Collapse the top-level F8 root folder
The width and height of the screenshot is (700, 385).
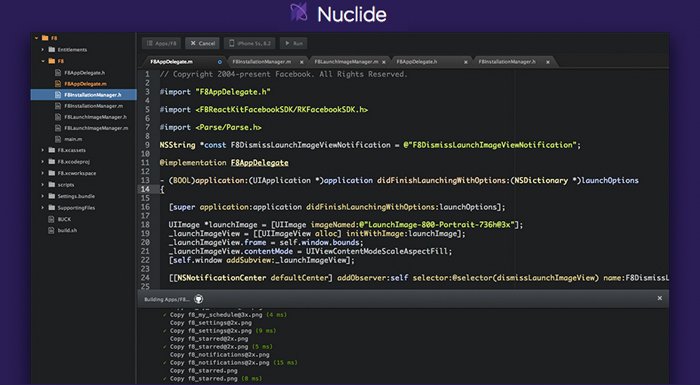click(x=36, y=38)
